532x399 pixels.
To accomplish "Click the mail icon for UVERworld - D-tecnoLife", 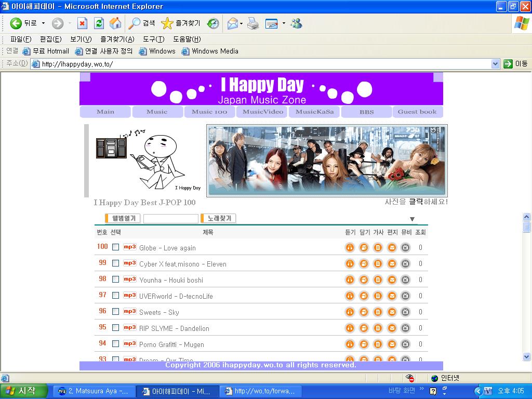I will coord(392,296).
